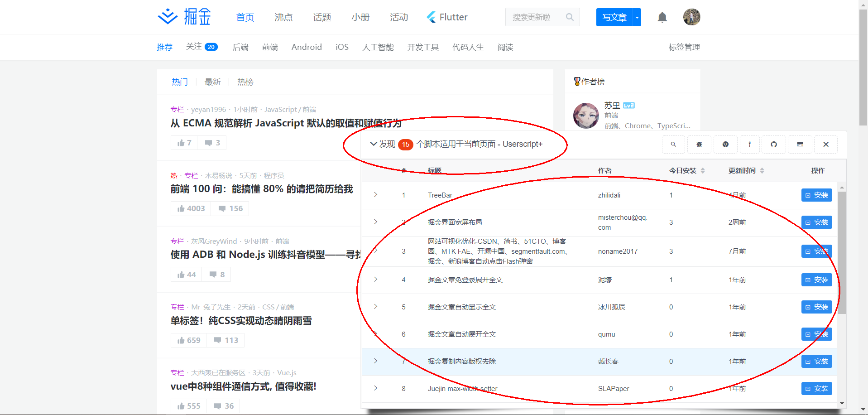The height and width of the screenshot is (415, 868).
Task: Open the GitHub icon in Userscript+ toolbar
Action: (x=774, y=145)
